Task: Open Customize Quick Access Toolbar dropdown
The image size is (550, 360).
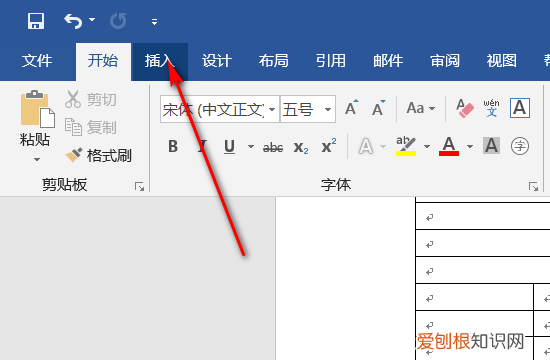Action: (154, 22)
